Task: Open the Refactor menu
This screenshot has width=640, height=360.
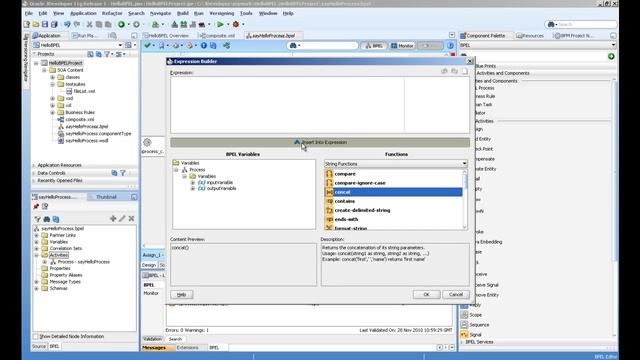Action: pyautogui.click(x=112, y=13)
